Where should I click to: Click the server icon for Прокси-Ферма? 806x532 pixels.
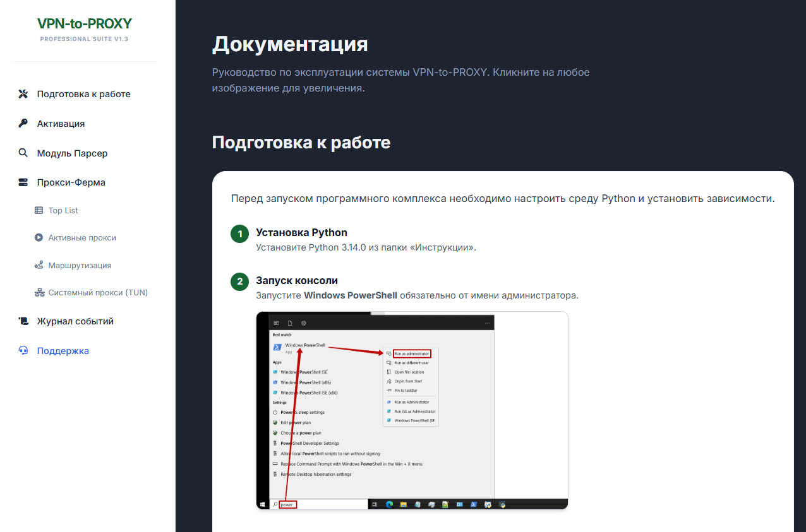(23, 182)
